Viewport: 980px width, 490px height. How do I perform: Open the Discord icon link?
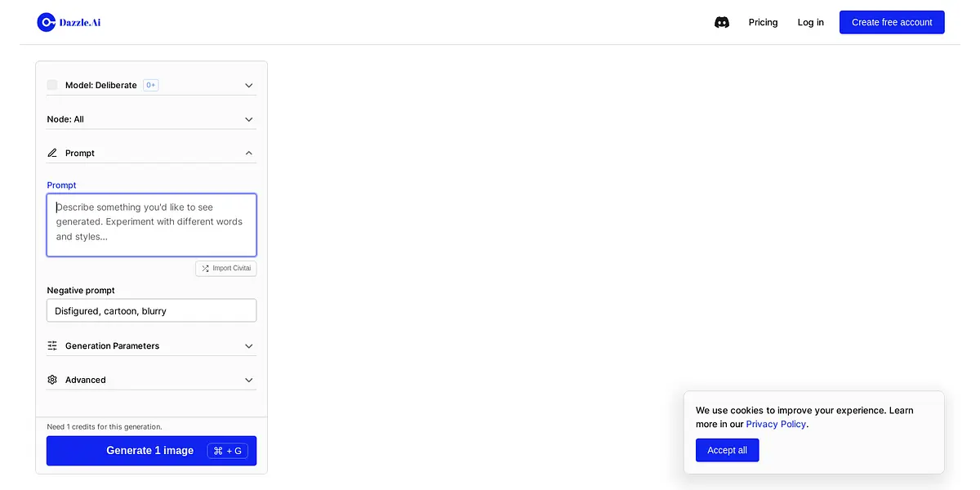click(722, 23)
